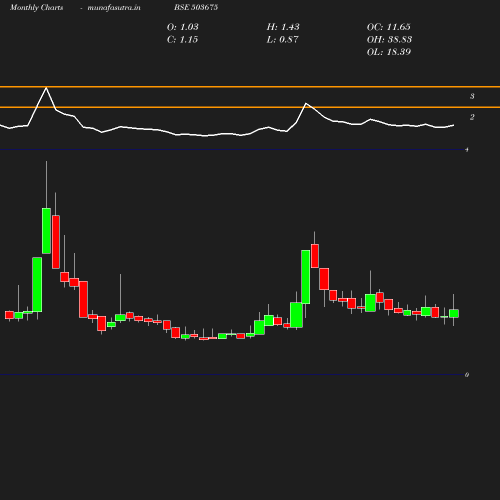Select the high value 'H: 1.43'

[x=283, y=27]
